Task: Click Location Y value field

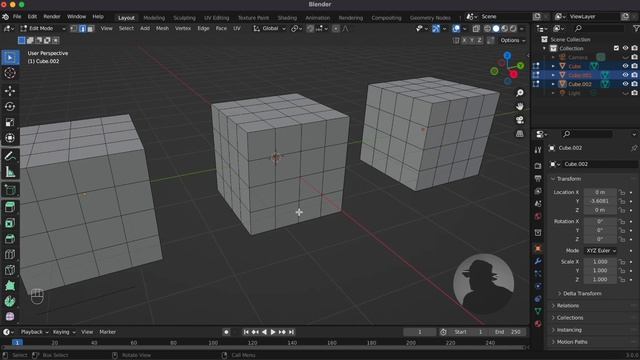Action: point(600,201)
